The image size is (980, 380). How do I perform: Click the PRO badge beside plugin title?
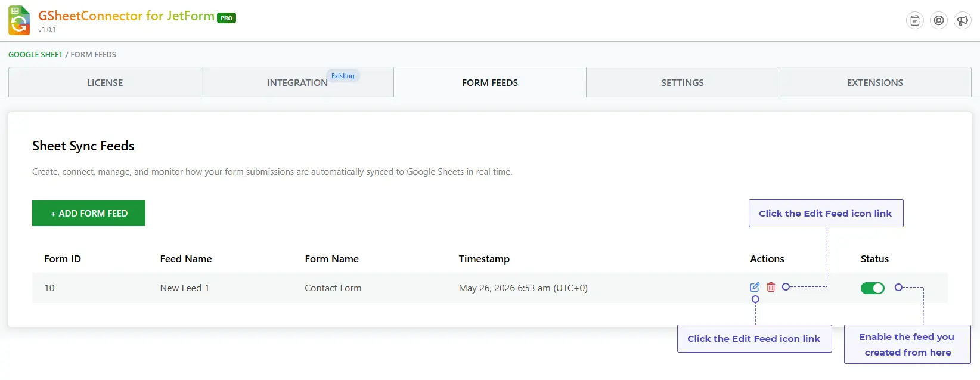[227, 18]
